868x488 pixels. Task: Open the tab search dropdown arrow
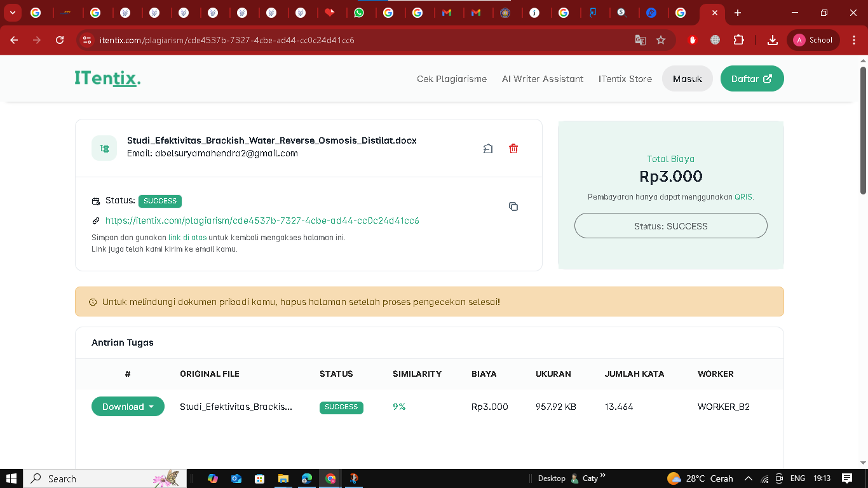[x=12, y=13]
